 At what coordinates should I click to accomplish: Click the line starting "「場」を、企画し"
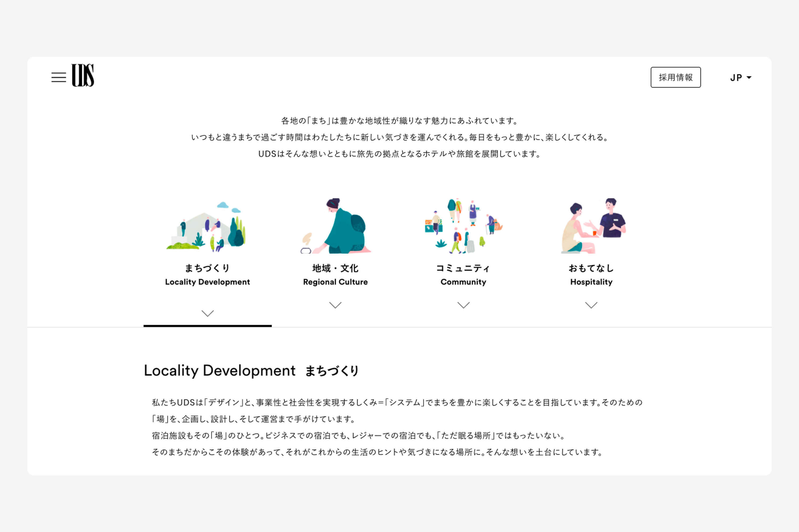(254, 419)
